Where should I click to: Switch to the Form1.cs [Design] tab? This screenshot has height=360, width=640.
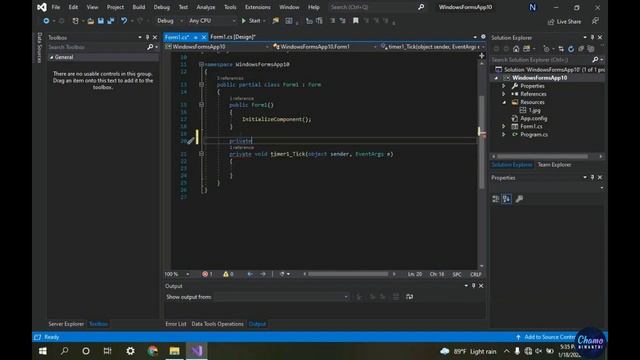click(233, 37)
